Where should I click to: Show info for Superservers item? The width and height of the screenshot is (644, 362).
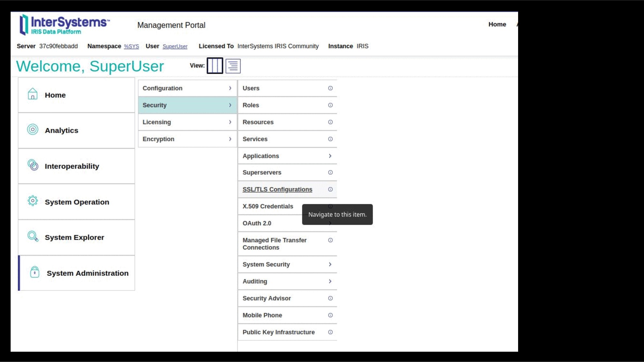[x=330, y=172]
